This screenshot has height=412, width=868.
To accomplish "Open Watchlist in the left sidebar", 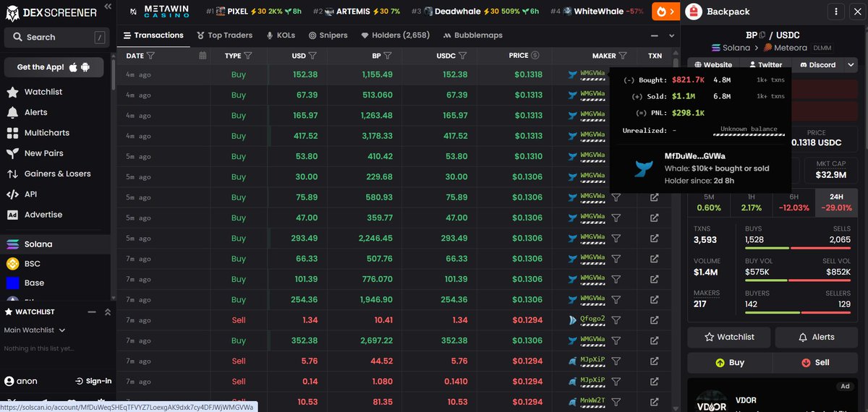I will tap(43, 92).
